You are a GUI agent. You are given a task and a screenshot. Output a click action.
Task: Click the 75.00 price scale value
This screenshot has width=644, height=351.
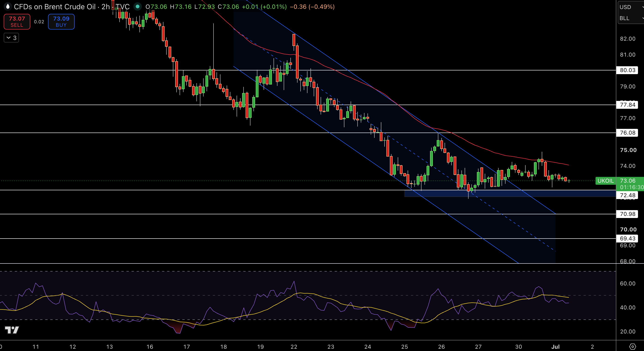click(x=628, y=150)
